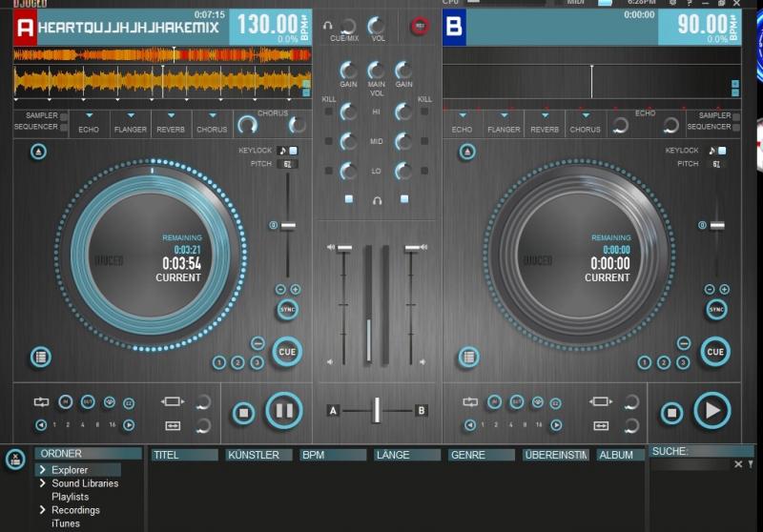Toggle the loop icon on deck A

coord(41,401)
